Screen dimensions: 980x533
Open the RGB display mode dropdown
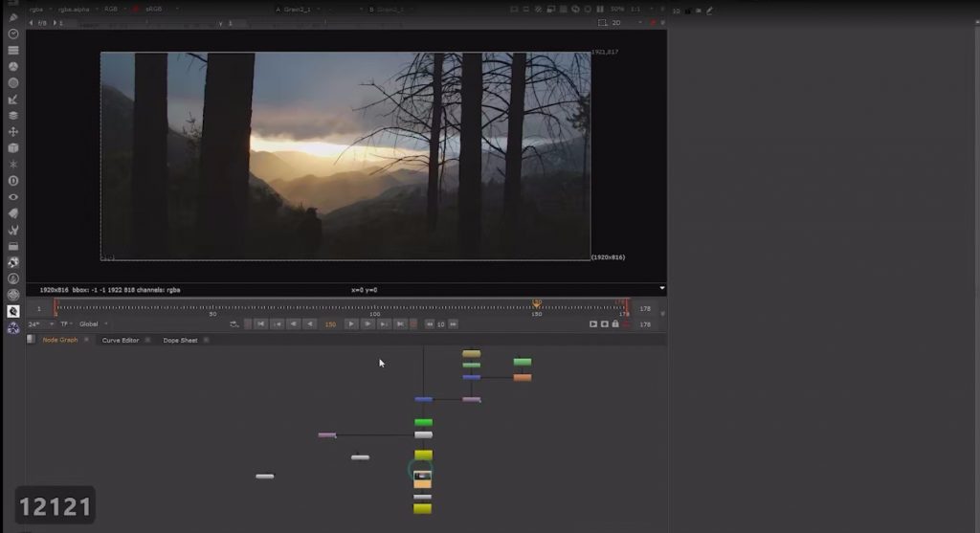click(x=115, y=9)
